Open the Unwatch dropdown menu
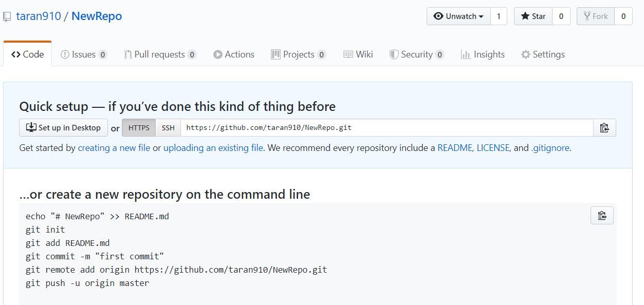Viewport: 644px width, 305px height. point(459,16)
